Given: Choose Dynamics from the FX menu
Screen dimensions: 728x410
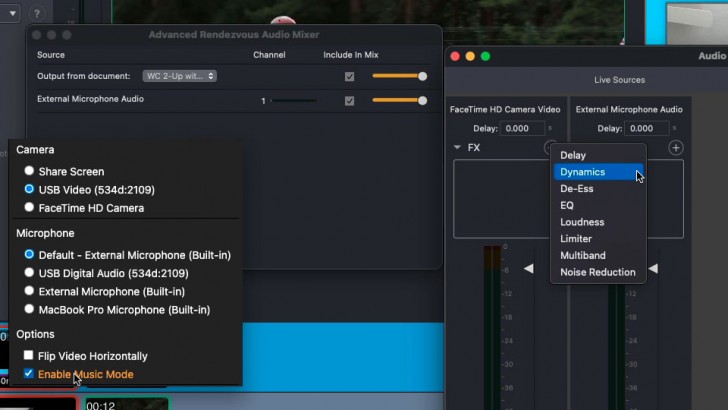Looking at the screenshot, I should click(598, 172).
